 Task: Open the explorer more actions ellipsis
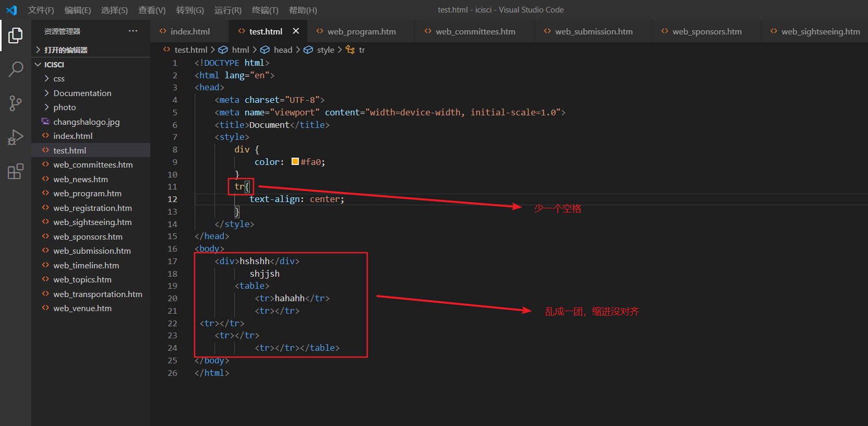(x=133, y=31)
